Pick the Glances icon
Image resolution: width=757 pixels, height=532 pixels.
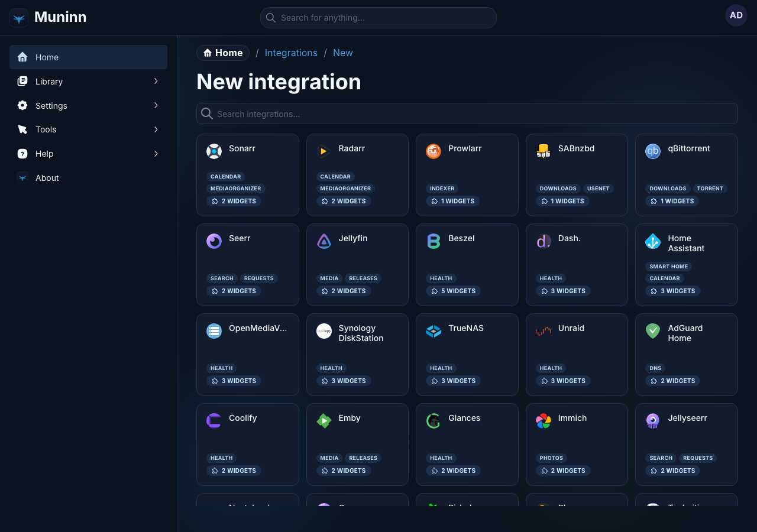tap(434, 421)
